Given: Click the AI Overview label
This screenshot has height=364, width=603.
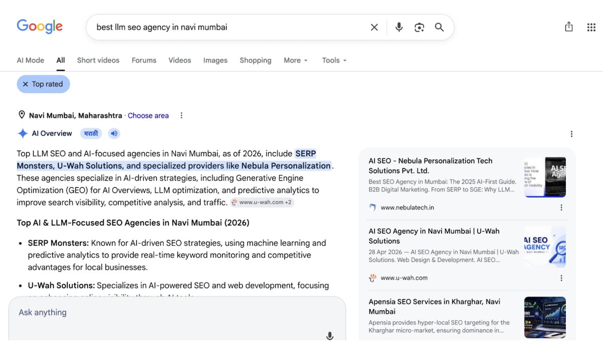Looking at the screenshot, I should [x=52, y=134].
